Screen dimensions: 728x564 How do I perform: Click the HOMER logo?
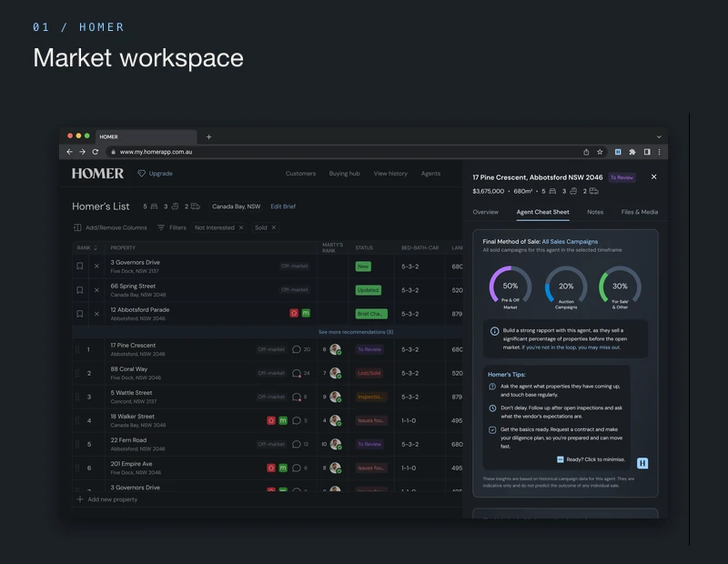(97, 174)
